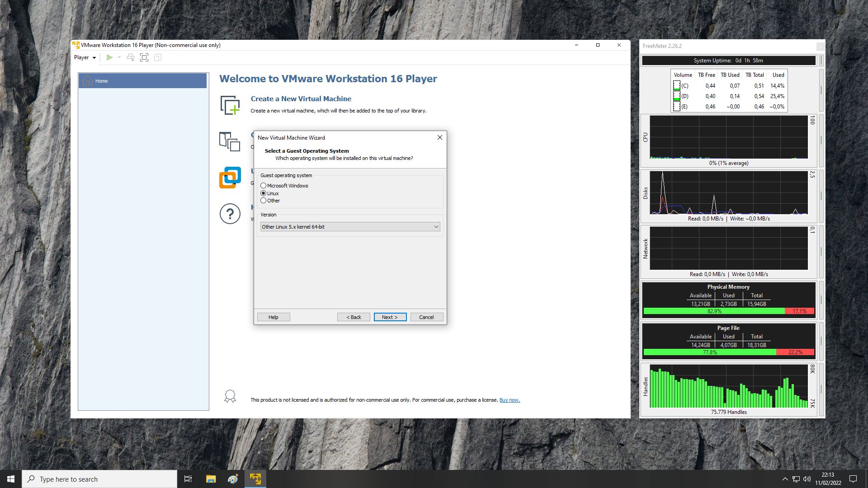Viewport: 868px width, 488px height.
Task: Click the '75.779 Handles' label
Action: [x=728, y=412]
